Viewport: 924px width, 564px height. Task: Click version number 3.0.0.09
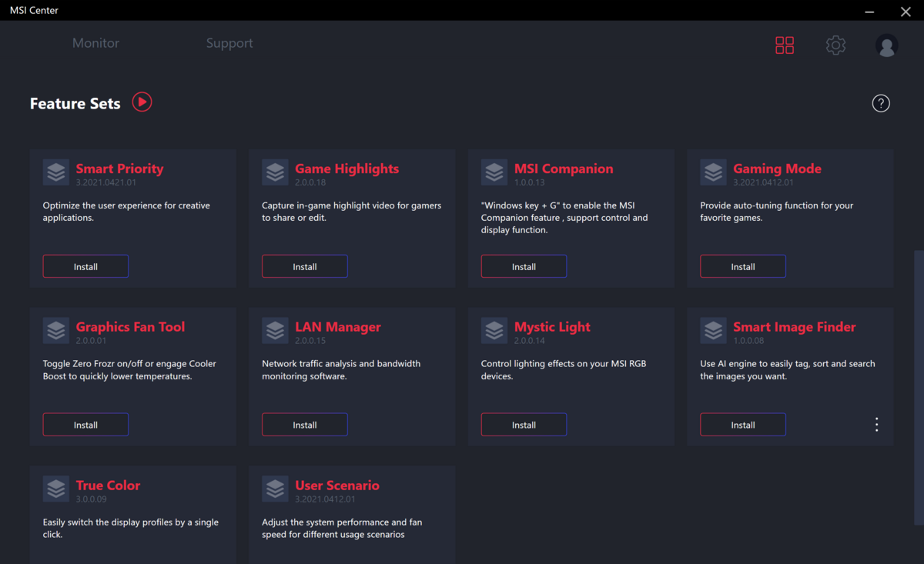(x=91, y=499)
